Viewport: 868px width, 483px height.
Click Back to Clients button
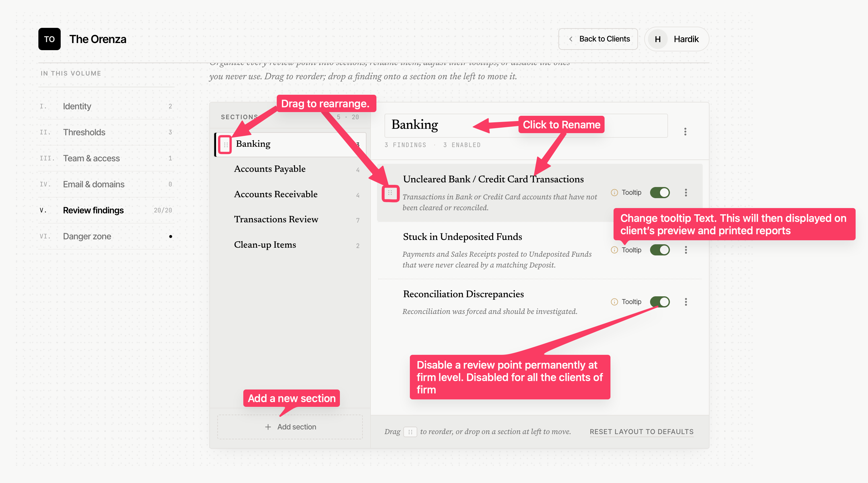click(598, 39)
